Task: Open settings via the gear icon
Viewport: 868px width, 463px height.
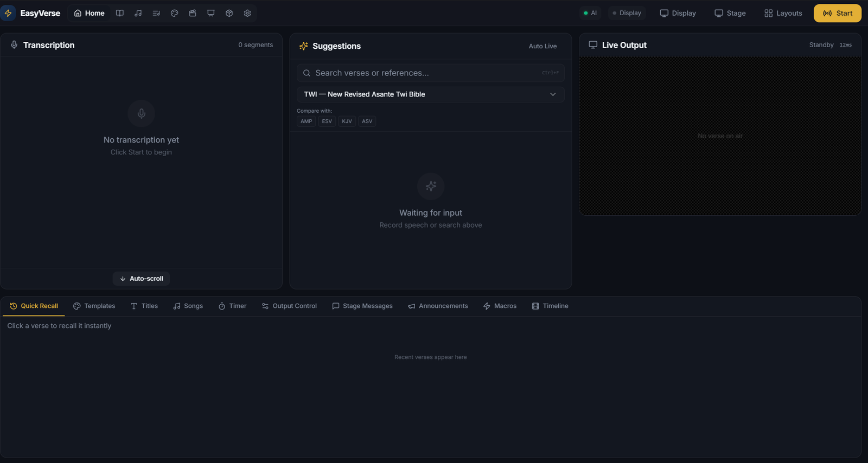Action: [247, 13]
